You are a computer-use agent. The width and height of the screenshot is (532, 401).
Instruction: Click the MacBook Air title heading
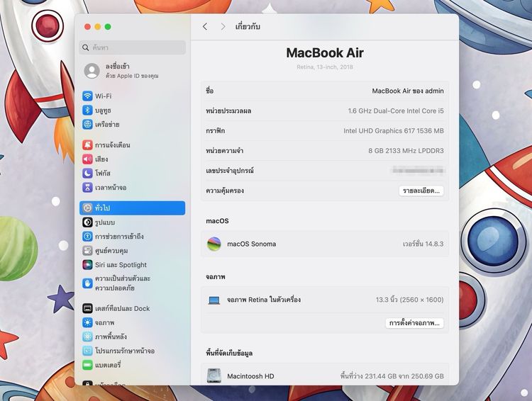coord(325,53)
